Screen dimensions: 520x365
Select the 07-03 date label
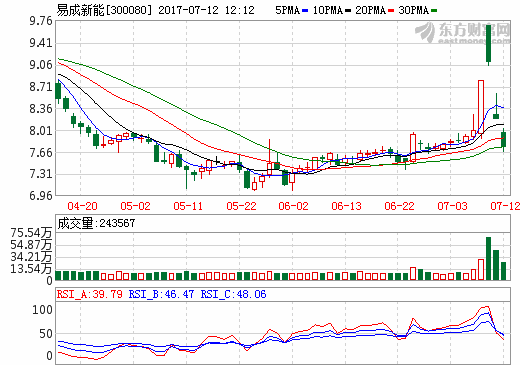[x=452, y=206]
